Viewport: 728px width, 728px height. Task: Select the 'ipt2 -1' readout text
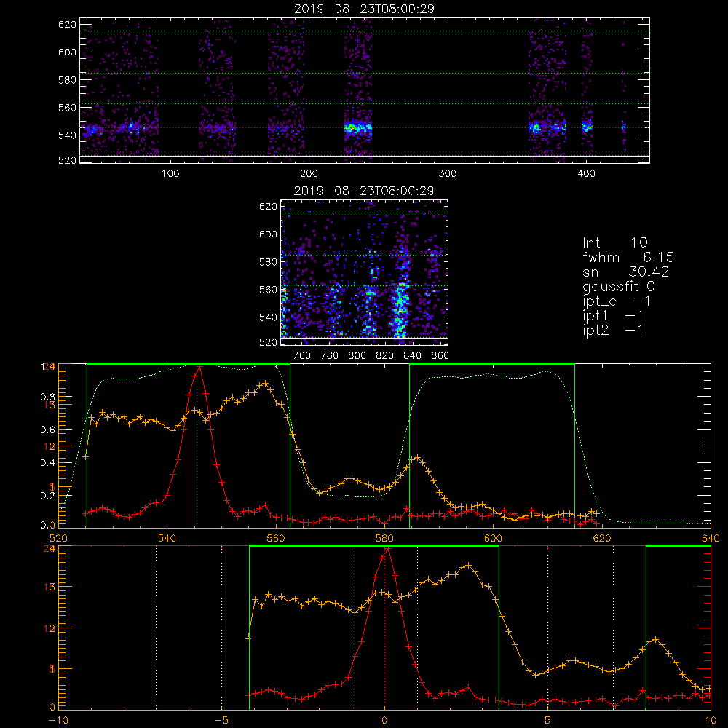(613, 331)
